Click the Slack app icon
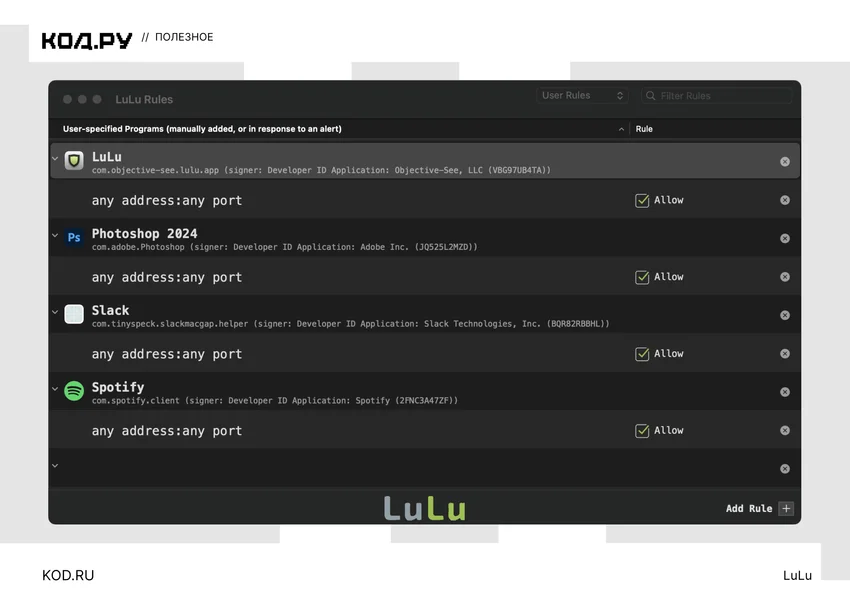 (74, 314)
